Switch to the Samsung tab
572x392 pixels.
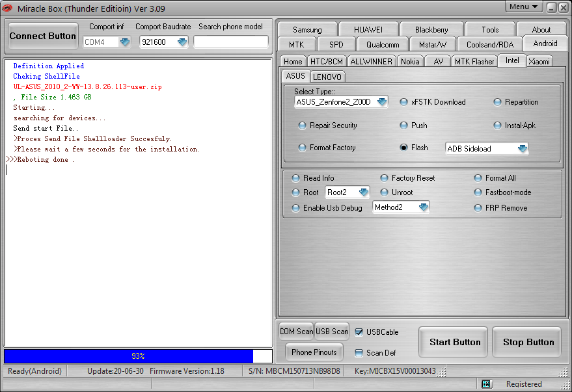pos(307,29)
